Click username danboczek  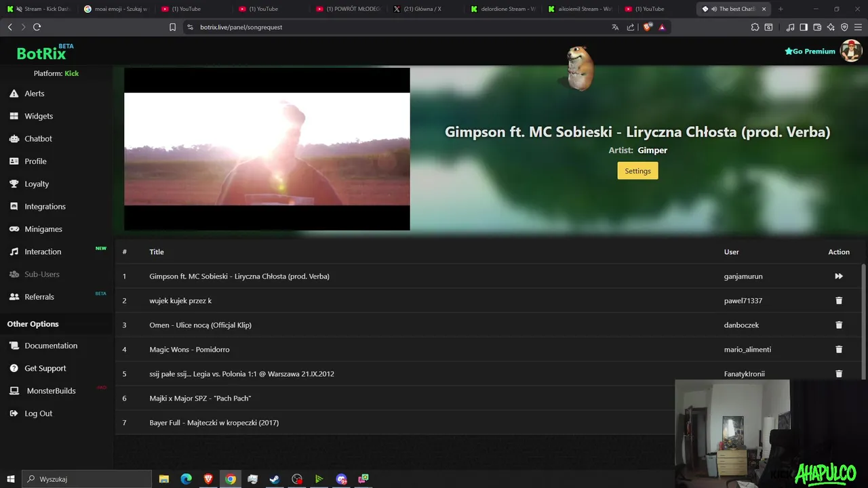point(741,325)
